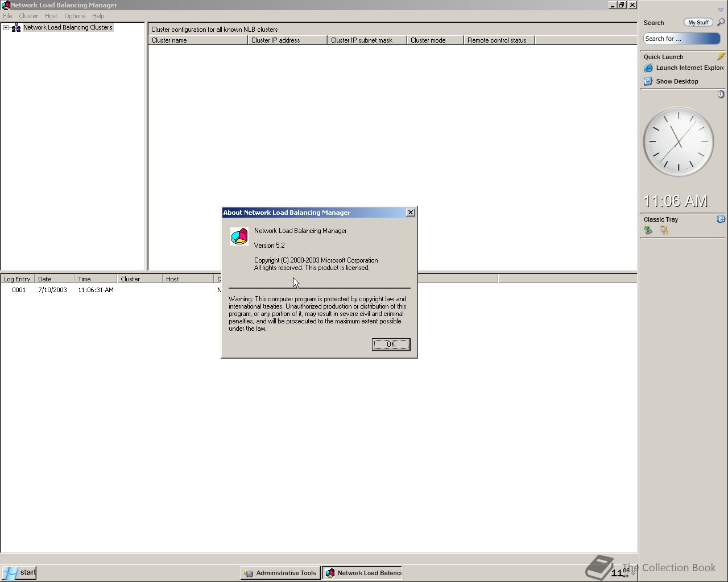Click the keys tray icon in Classic Tray
Screen dimensions: 728x582
pos(664,230)
